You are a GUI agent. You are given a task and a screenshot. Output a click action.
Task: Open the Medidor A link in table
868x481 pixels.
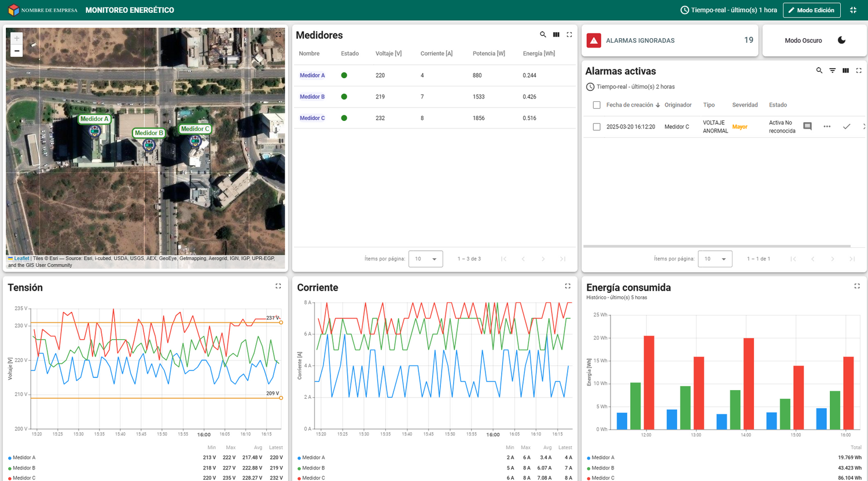pos(312,75)
